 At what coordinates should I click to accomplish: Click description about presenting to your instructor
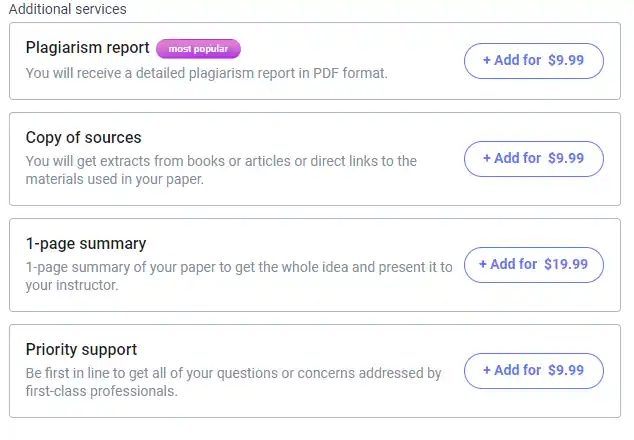(239, 276)
